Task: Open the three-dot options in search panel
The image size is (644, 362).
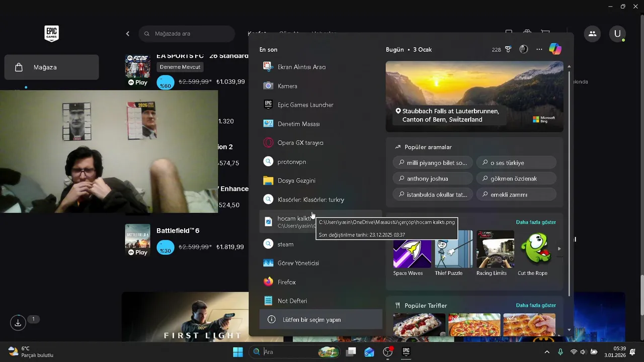Action: pyautogui.click(x=539, y=49)
